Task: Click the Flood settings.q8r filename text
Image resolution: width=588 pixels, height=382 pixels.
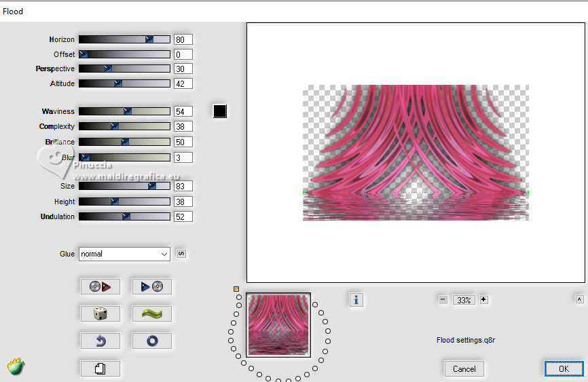Action: point(466,340)
